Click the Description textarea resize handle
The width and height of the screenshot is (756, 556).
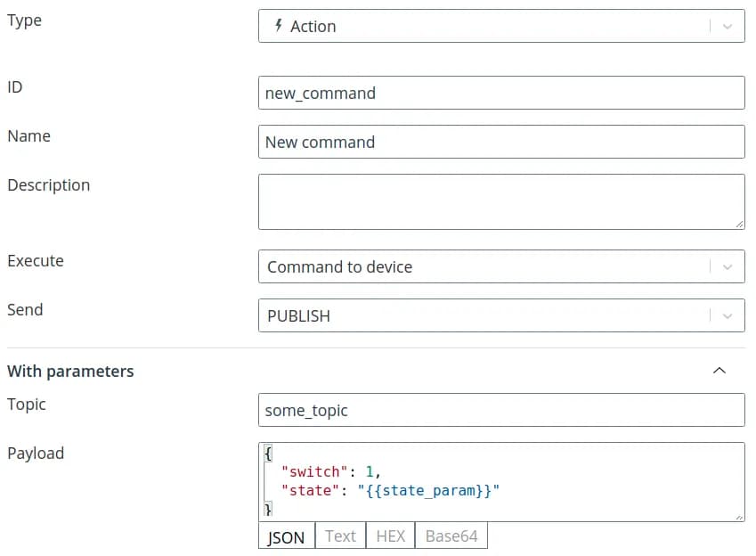[739, 225]
